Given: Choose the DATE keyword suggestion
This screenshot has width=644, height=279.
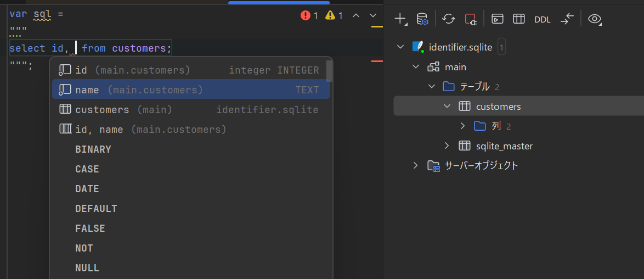Looking at the screenshot, I should pos(191,189).
